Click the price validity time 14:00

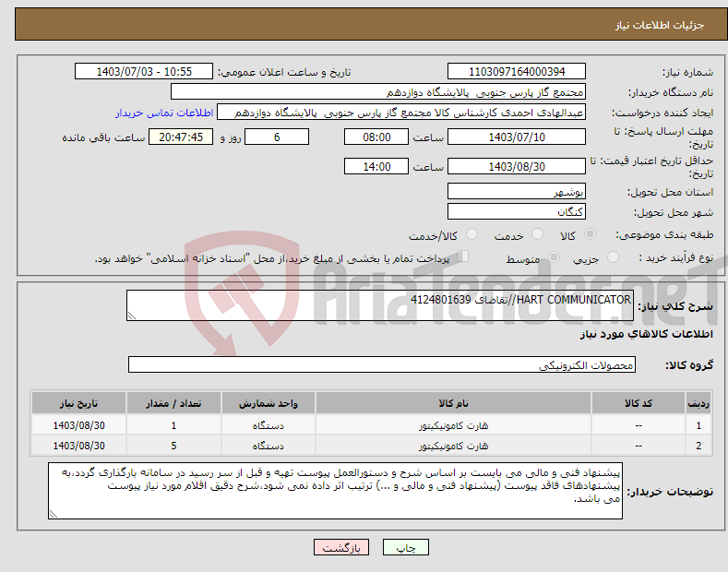376,166
